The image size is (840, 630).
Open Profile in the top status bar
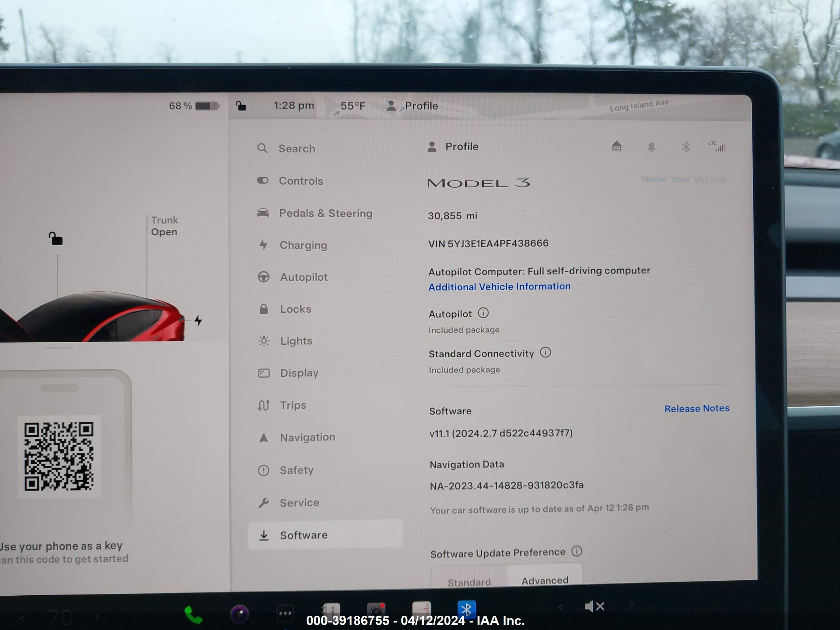tap(412, 106)
